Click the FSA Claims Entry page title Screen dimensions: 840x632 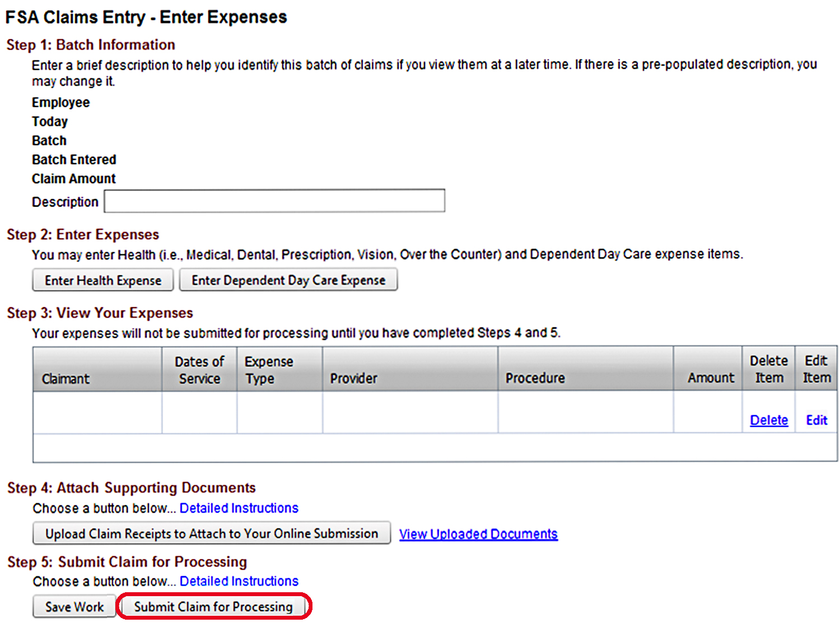pyautogui.click(x=146, y=17)
